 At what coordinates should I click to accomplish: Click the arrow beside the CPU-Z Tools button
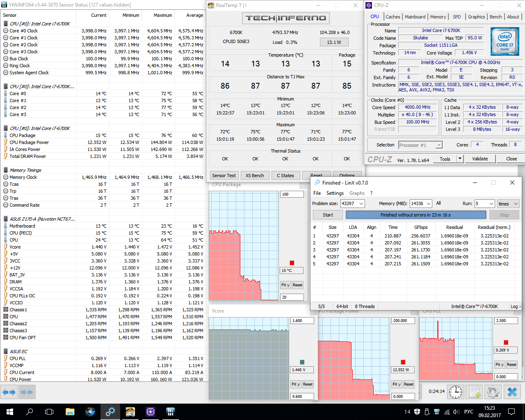click(x=460, y=159)
